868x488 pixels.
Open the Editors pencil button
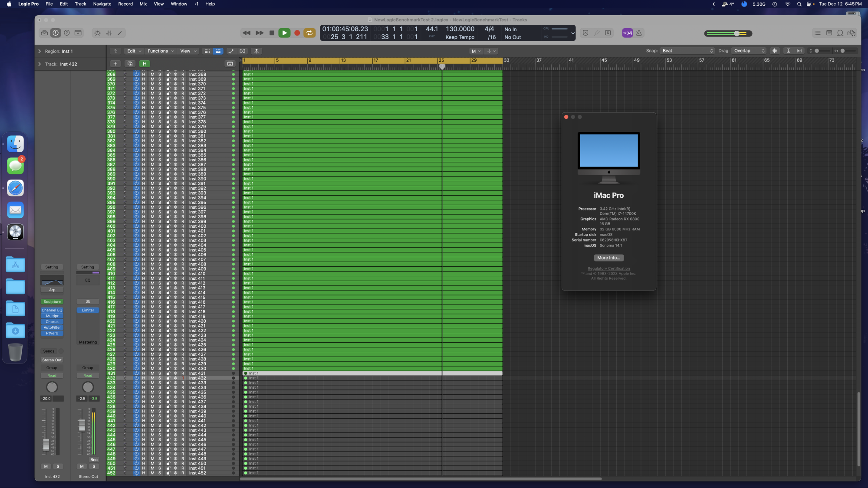120,33
